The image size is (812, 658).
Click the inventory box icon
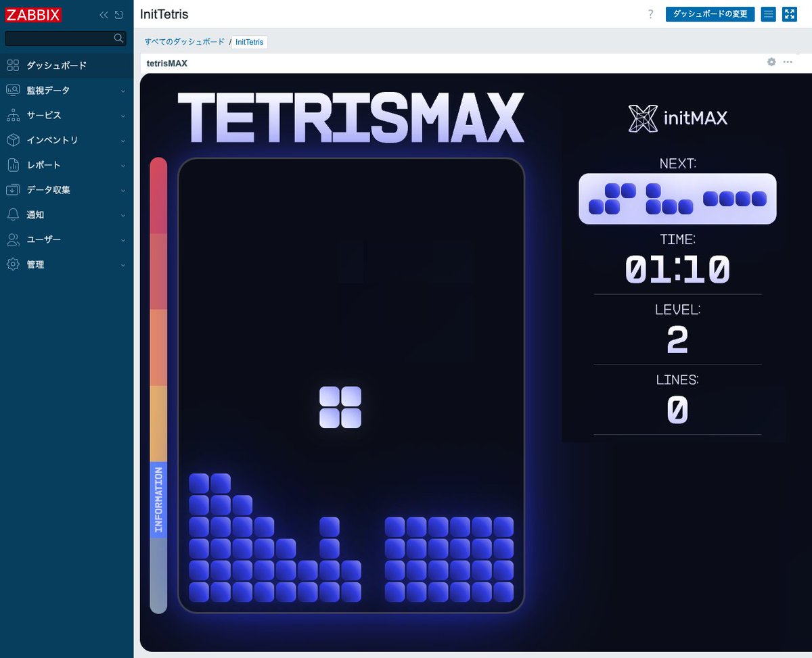[x=13, y=141]
